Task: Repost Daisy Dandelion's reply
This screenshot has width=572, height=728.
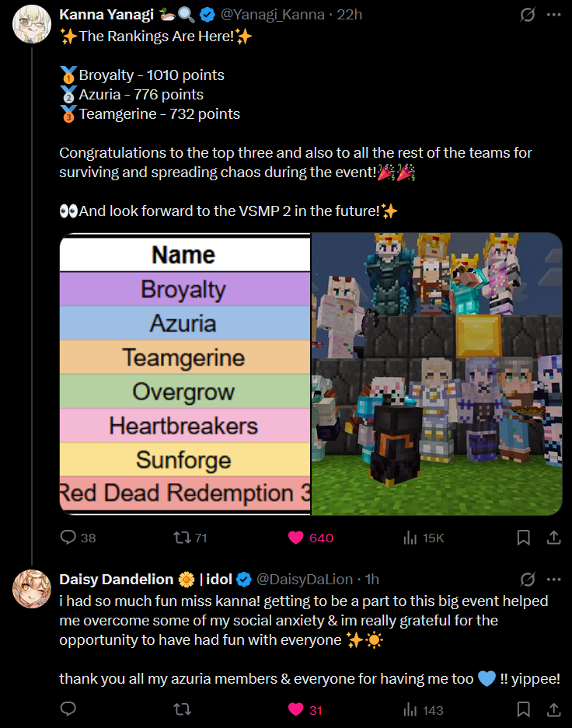Action: (182, 709)
